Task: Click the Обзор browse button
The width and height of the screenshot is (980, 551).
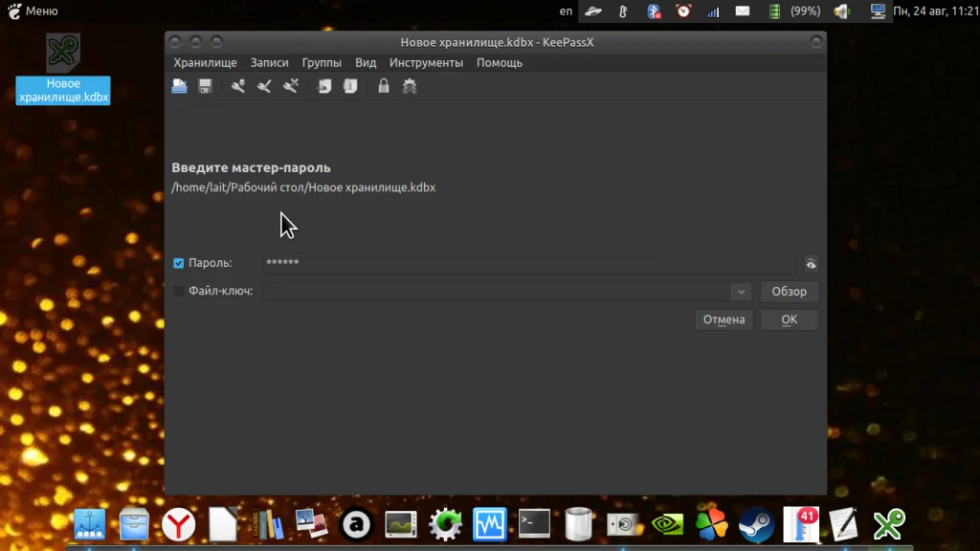Action: pyautogui.click(x=789, y=291)
